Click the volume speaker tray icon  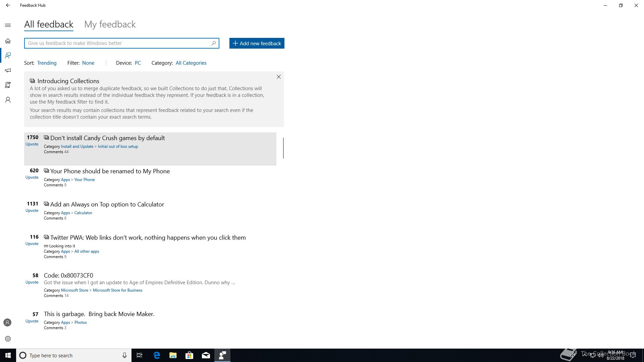(600, 356)
